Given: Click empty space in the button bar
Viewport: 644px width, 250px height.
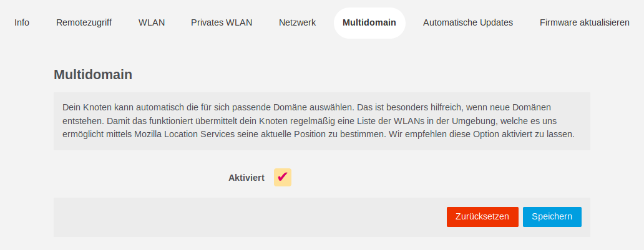Looking at the screenshot, I should [250, 217].
